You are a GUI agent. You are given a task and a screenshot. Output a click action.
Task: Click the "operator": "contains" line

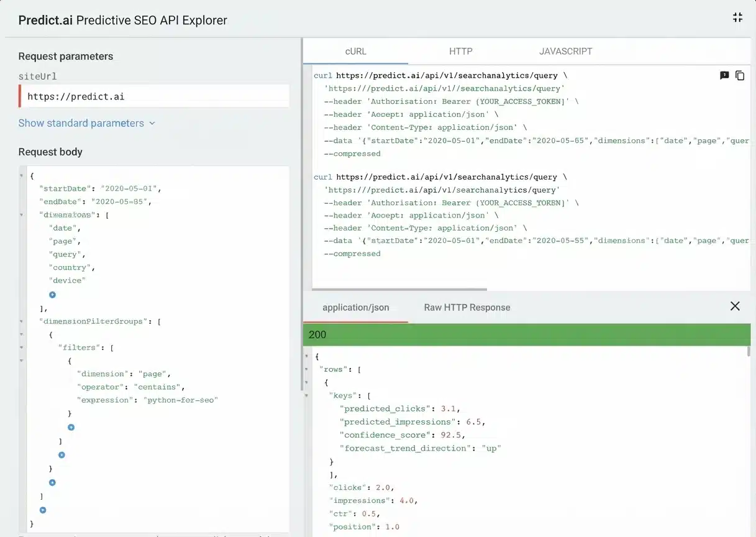tap(131, 387)
